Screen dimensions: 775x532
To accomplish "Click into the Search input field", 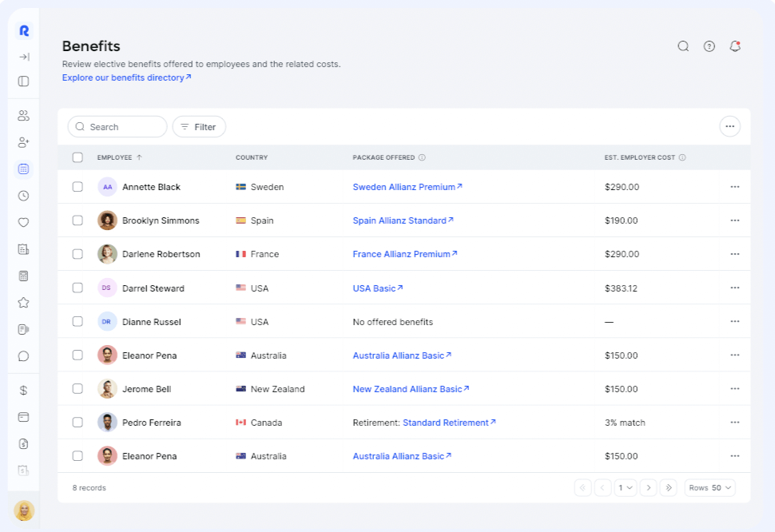I will tap(124, 127).
